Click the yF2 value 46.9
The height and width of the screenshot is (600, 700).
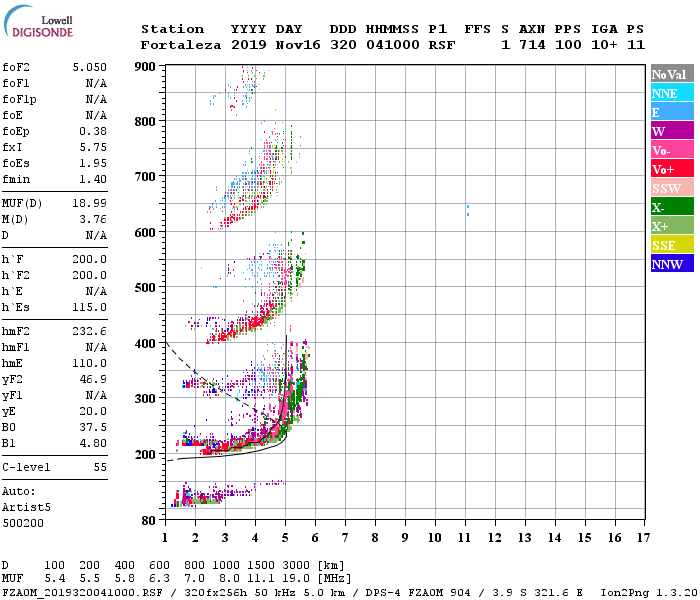[93, 379]
